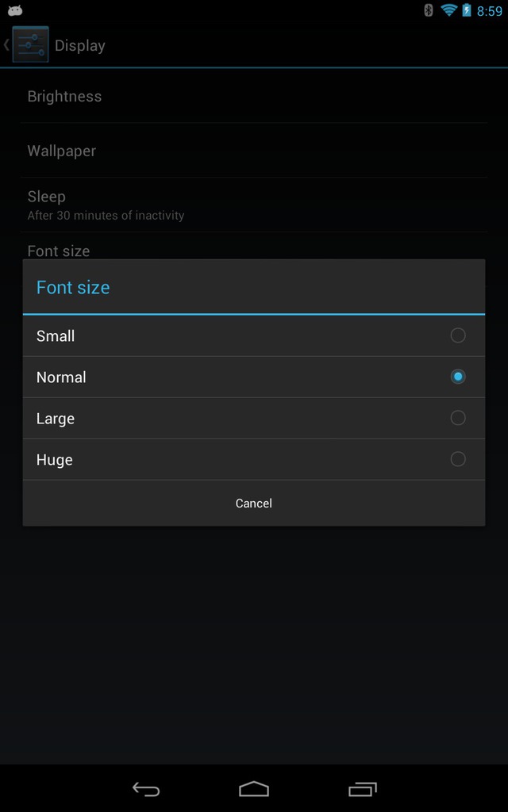The image size is (508, 812).
Task: Select the Normal radio button
Action: (458, 377)
